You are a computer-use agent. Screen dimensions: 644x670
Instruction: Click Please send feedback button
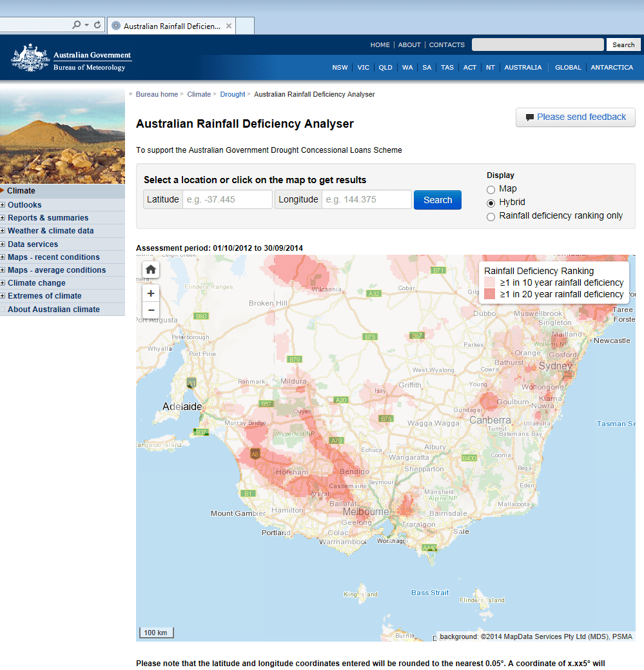click(x=575, y=117)
